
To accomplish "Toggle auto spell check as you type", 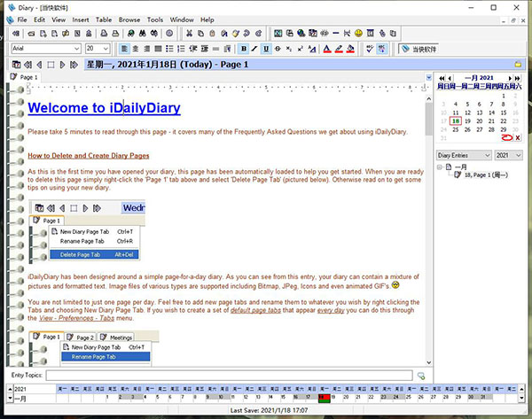I will point(381,49).
